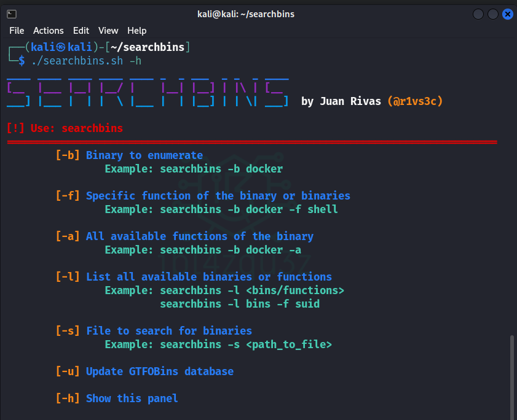Open the File menu

click(x=17, y=31)
